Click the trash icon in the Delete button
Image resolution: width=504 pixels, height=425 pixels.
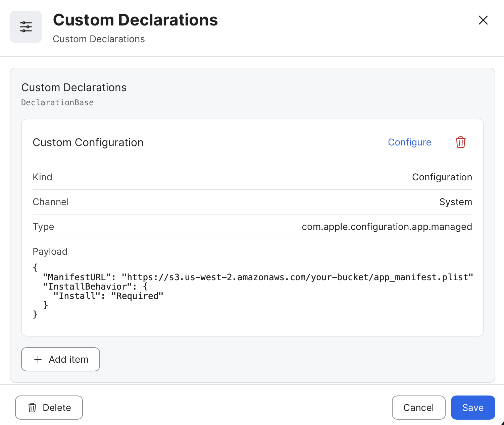click(32, 408)
